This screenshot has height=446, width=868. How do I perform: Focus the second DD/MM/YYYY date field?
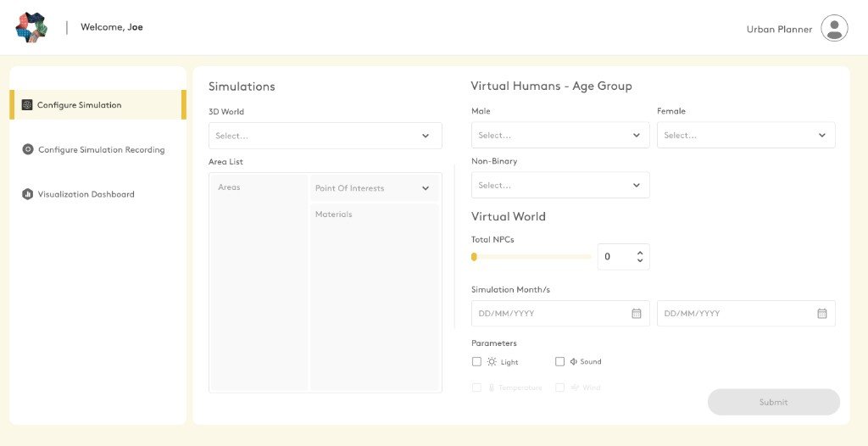746,314
